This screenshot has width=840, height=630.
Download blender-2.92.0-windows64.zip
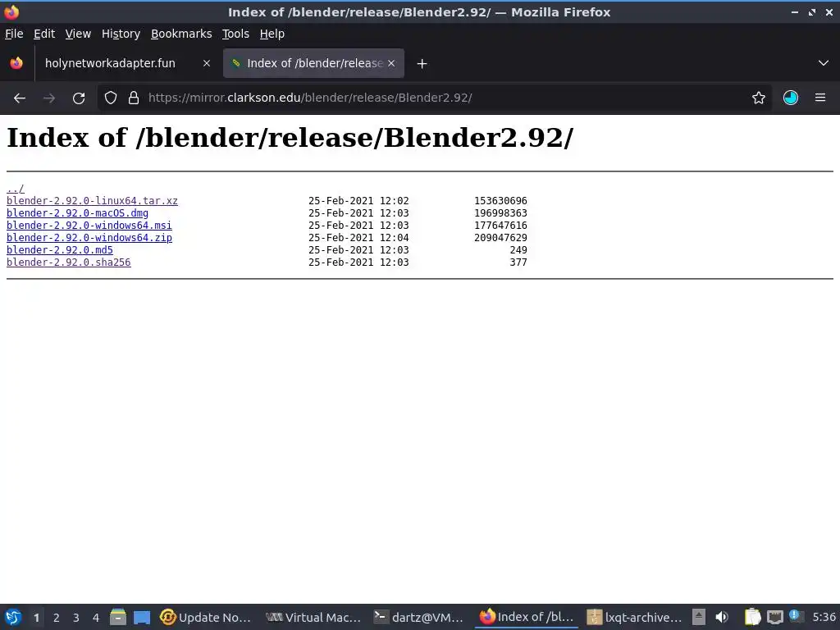click(x=89, y=238)
